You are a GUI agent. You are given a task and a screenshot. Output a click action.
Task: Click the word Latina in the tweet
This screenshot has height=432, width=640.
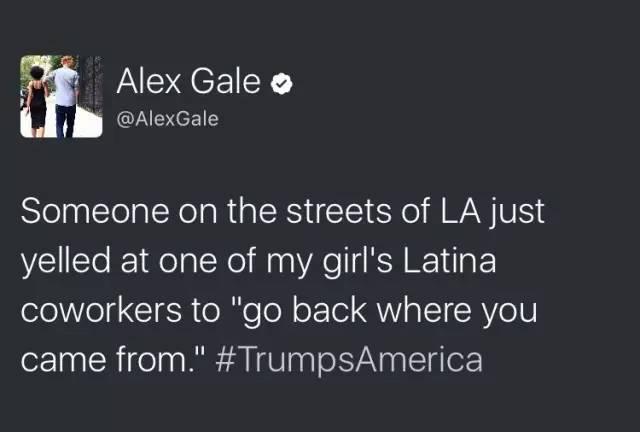click(x=450, y=260)
